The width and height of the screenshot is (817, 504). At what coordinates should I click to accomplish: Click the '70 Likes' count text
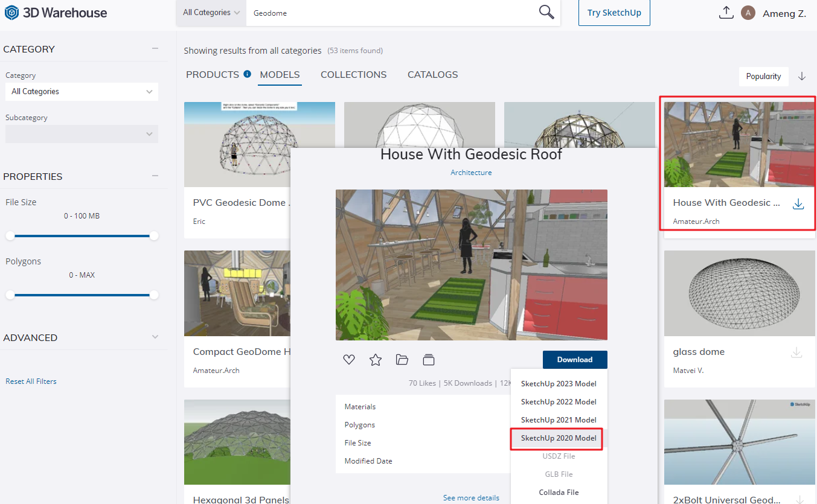[x=422, y=383]
